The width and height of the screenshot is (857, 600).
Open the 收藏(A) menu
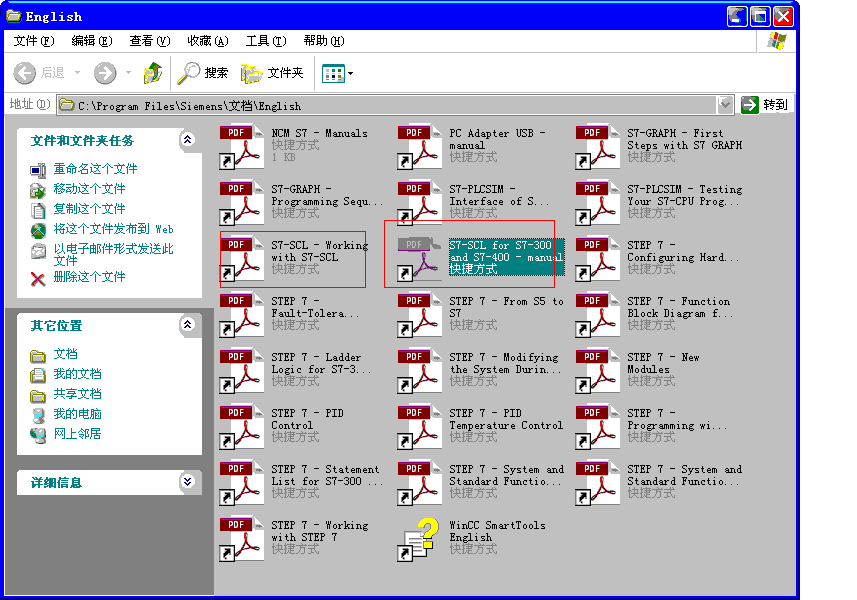click(x=208, y=41)
